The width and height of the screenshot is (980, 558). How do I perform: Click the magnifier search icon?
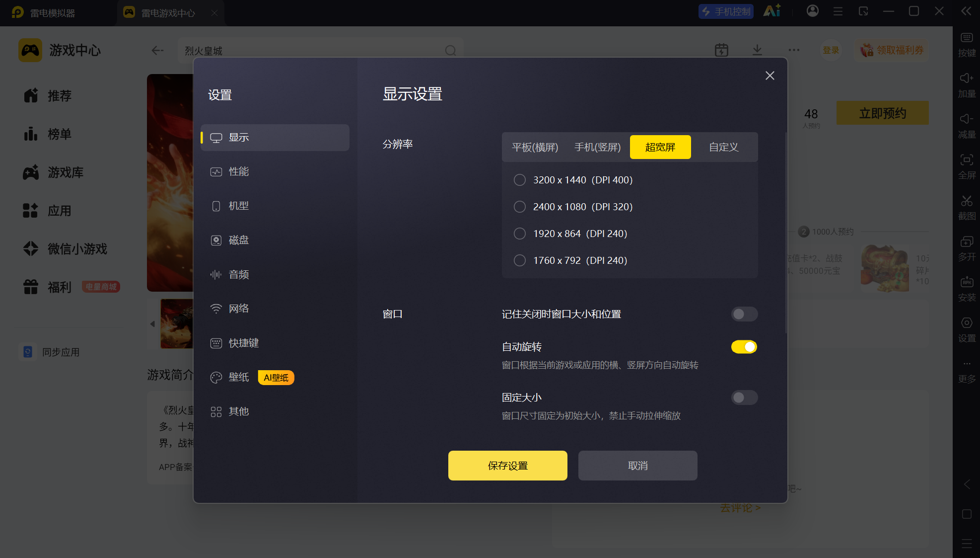tap(451, 51)
